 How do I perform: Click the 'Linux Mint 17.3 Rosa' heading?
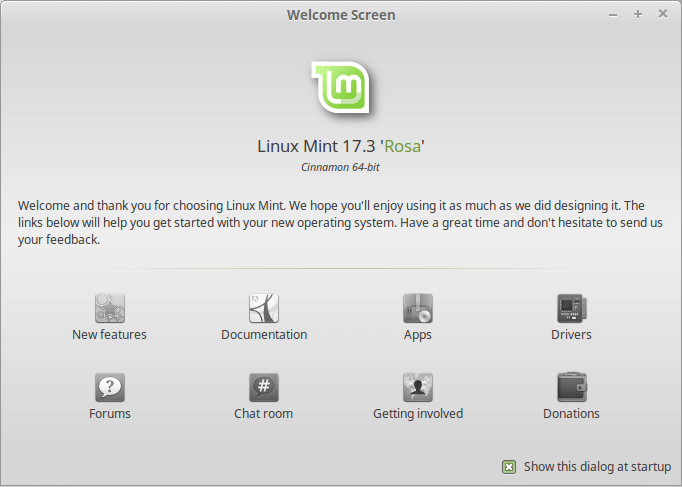(341, 146)
